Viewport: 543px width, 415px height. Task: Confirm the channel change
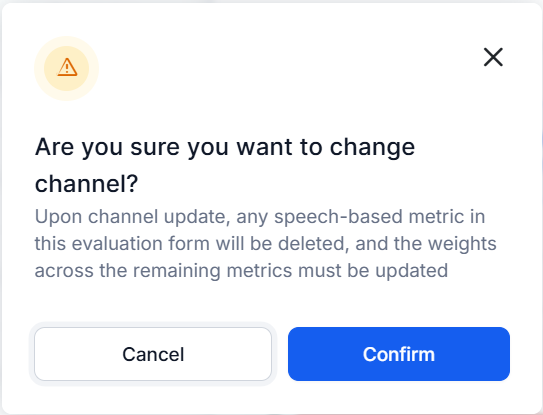(399, 354)
